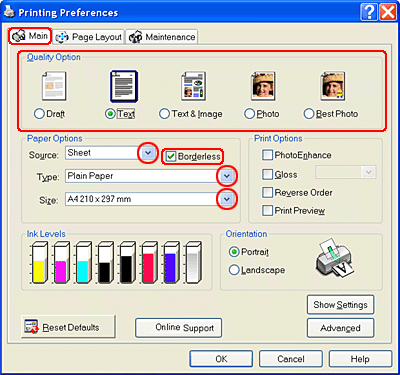400x375 pixels.
Task: Select the Landscape orientation radio button
Action: coord(234,270)
